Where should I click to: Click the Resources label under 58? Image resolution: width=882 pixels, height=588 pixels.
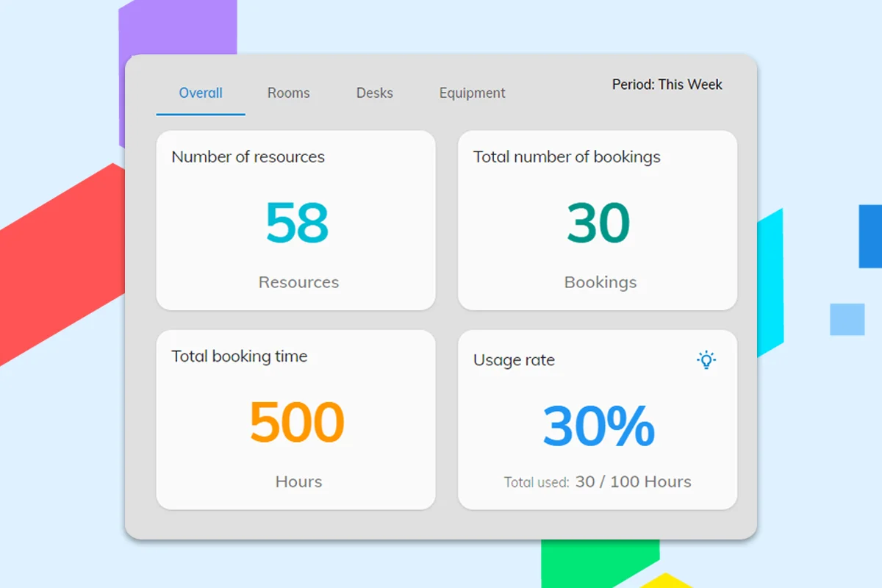pyautogui.click(x=298, y=282)
